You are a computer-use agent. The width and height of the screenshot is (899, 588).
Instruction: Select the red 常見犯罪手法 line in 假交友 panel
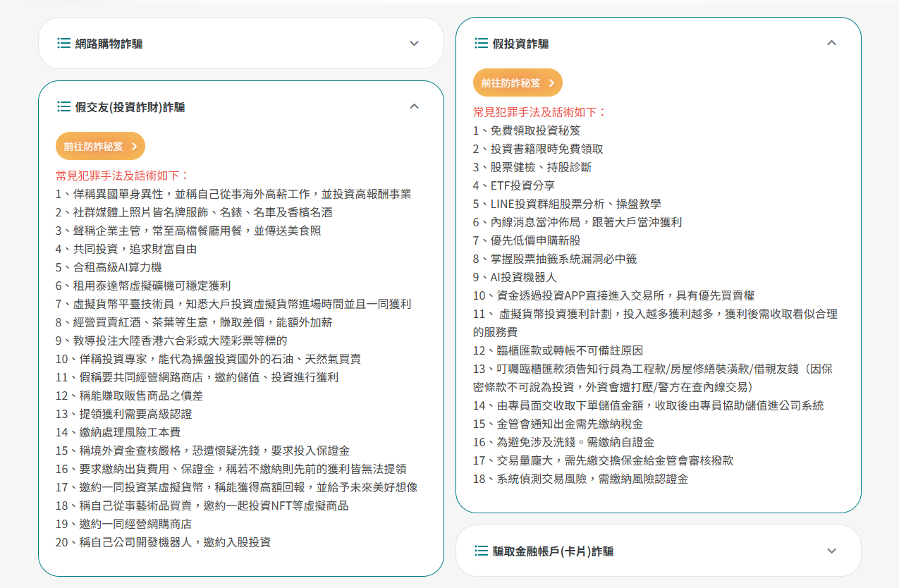coord(123,176)
